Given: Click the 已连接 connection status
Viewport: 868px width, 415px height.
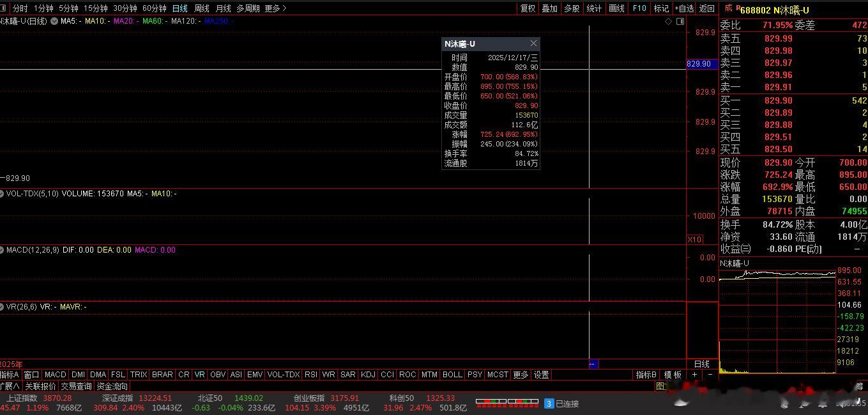Looking at the screenshot, I should [567, 404].
